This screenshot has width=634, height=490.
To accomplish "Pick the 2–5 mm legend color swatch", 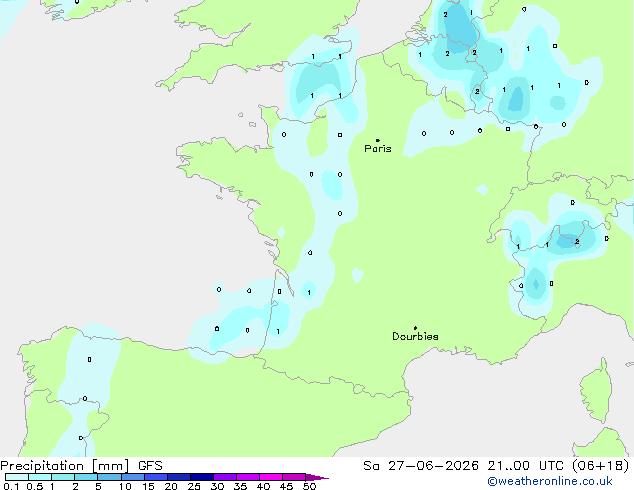I will (86, 477).
